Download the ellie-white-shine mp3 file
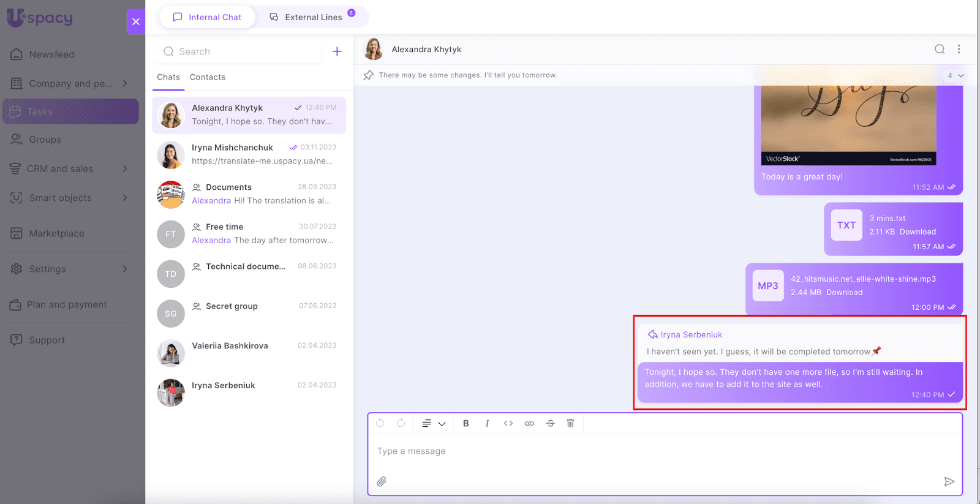 point(844,293)
